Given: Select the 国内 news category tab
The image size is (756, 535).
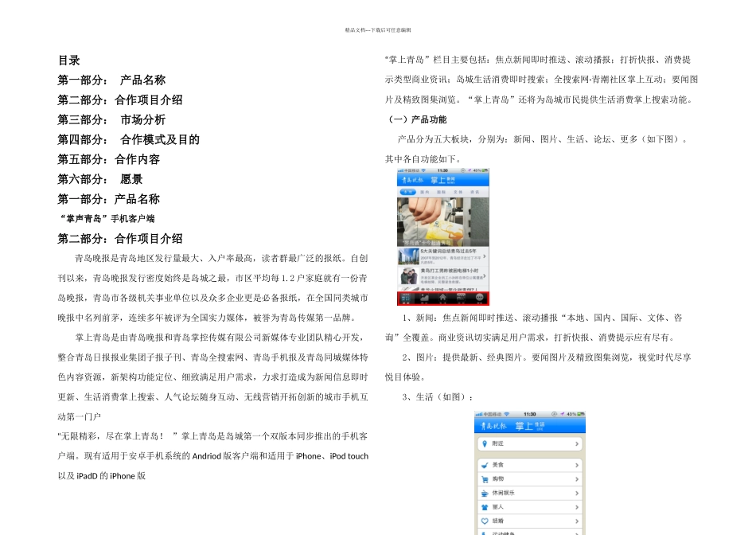Looking at the screenshot, I should [x=425, y=192].
